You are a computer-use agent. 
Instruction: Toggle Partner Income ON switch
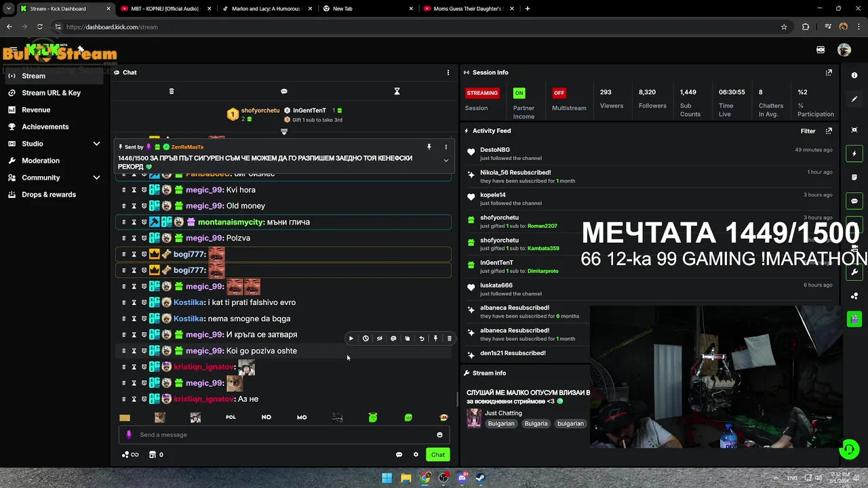point(519,93)
